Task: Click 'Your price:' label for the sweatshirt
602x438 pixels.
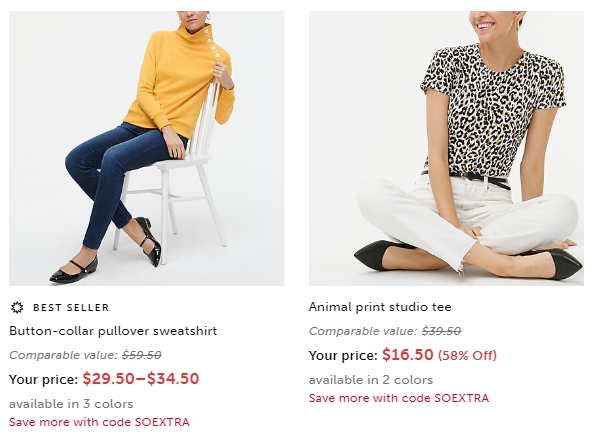Action: pyautogui.click(x=44, y=380)
